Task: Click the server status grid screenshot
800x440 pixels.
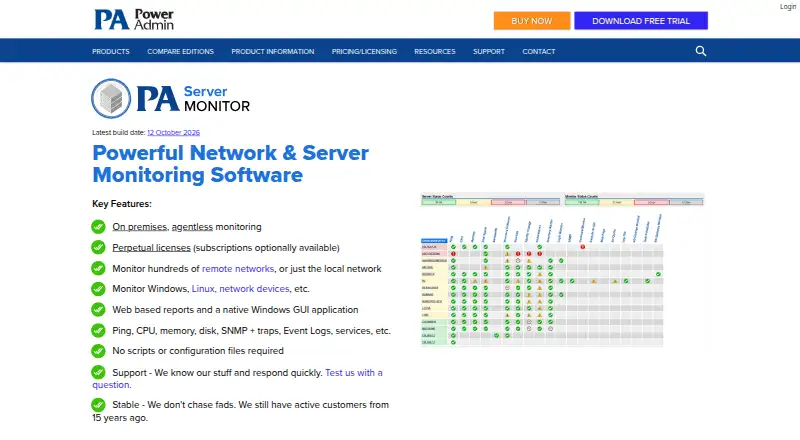Action: pos(562,270)
